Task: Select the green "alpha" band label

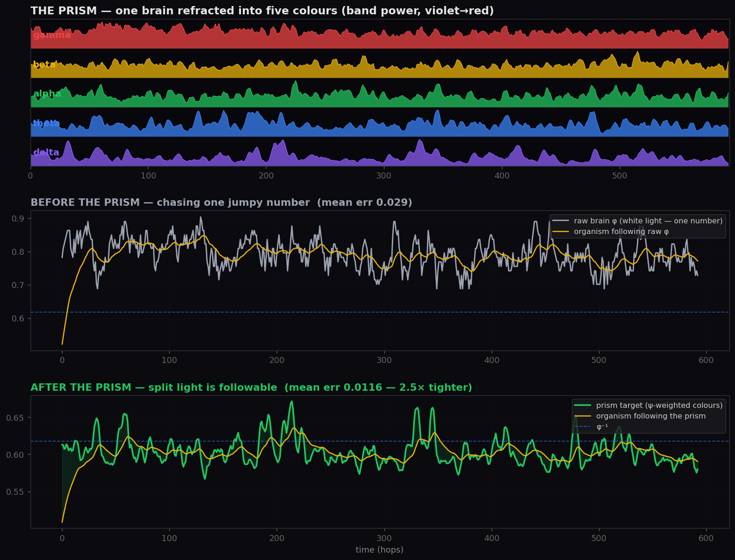Action: click(47, 94)
